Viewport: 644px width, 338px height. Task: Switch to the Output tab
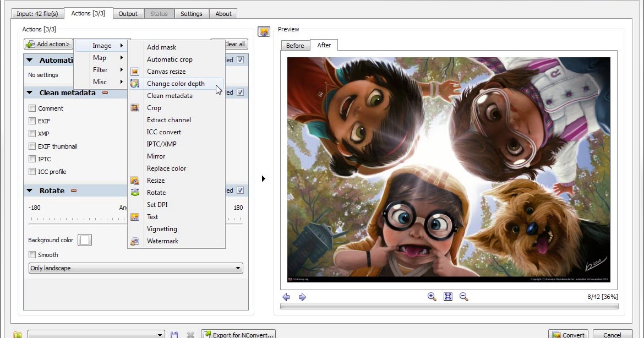(x=128, y=14)
